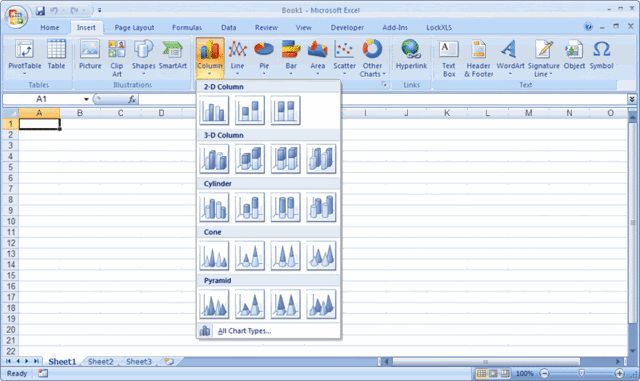This screenshot has width=640, height=381.
Task: Click the zoom in plus button
Action: coord(620,373)
